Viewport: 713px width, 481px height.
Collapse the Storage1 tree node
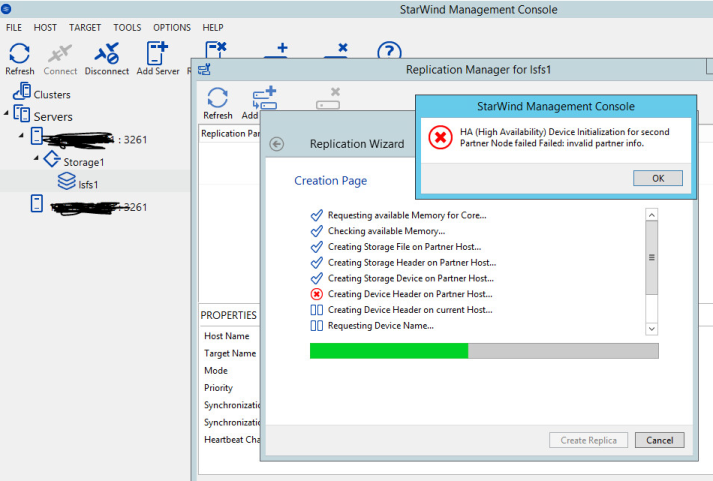(36, 158)
